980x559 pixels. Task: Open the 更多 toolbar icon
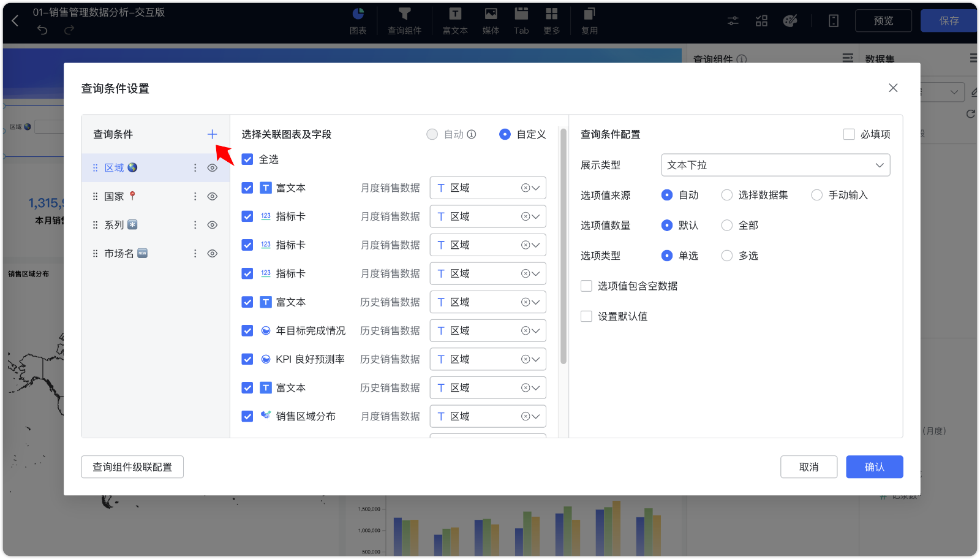[552, 21]
